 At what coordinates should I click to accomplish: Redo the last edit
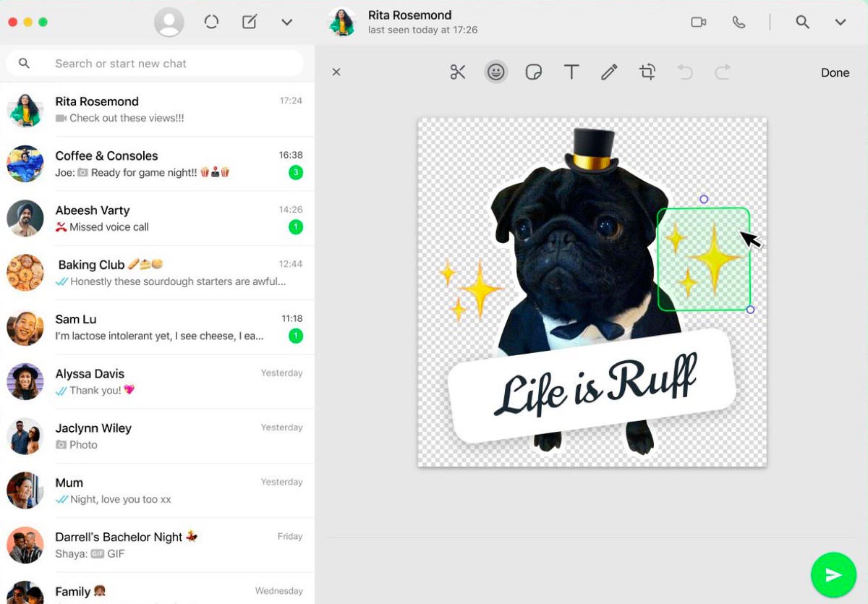[723, 72]
